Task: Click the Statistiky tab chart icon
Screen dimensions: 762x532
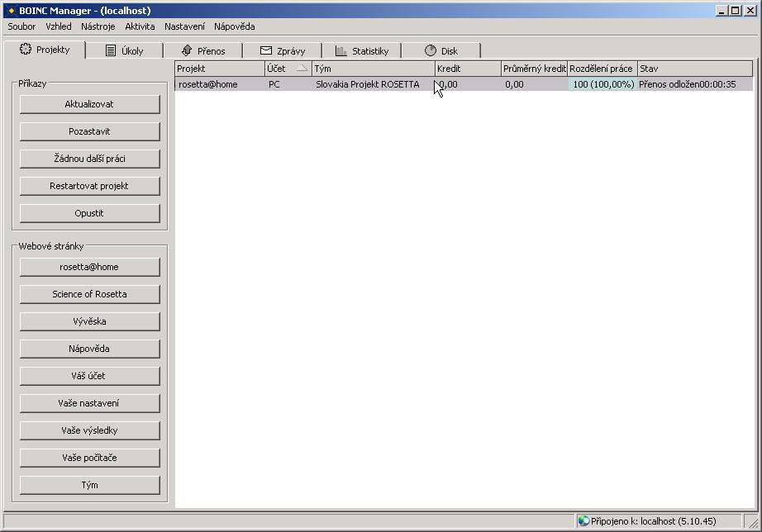Action: pos(341,50)
